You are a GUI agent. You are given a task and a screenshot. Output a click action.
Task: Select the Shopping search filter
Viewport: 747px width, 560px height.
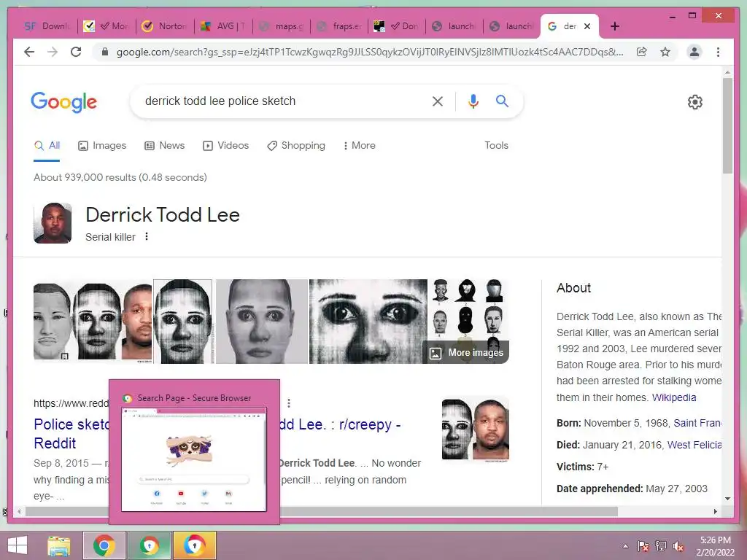296,146
